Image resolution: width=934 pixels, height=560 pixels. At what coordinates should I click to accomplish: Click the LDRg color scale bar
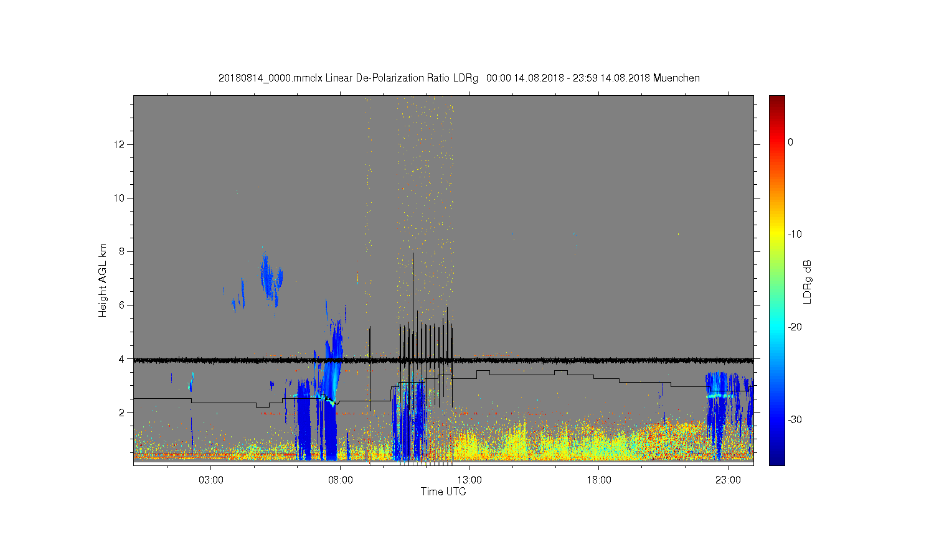[x=776, y=280]
